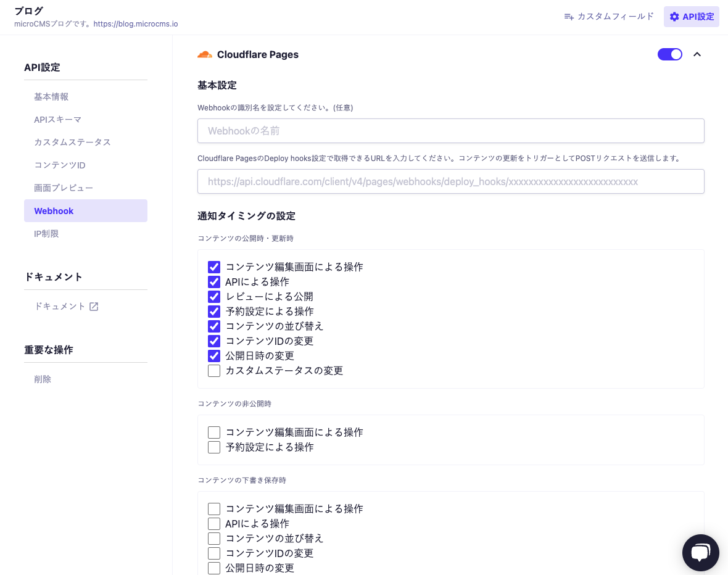Check APIによる操作 under 下書き保存時
The image size is (728, 575).
point(214,524)
